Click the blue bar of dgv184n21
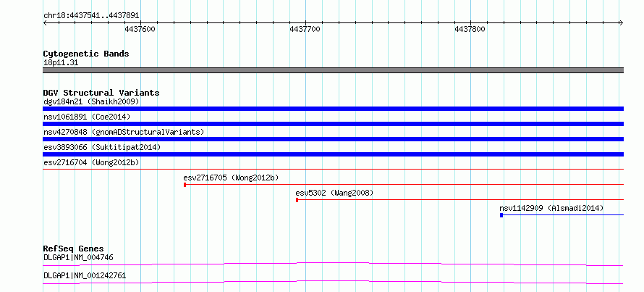The height and width of the screenshot is (292, 644). [333, 109]
